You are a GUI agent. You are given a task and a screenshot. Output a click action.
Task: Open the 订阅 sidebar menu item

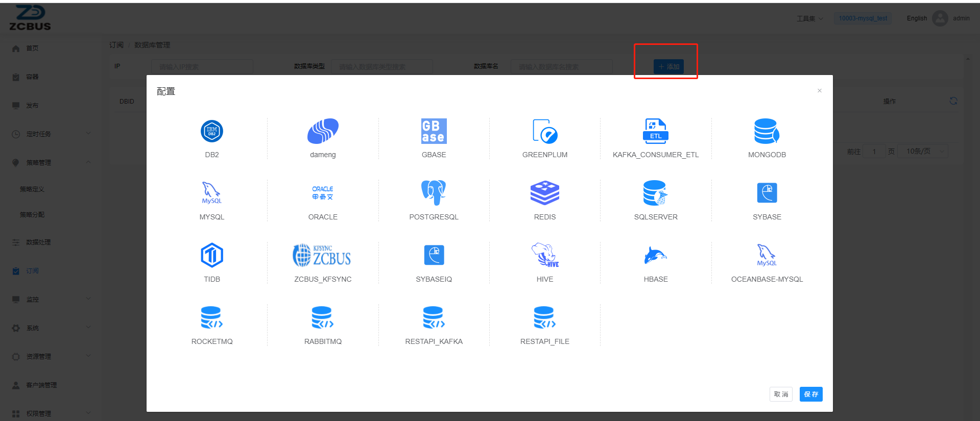pyautogui.click(x=33, y=271)
